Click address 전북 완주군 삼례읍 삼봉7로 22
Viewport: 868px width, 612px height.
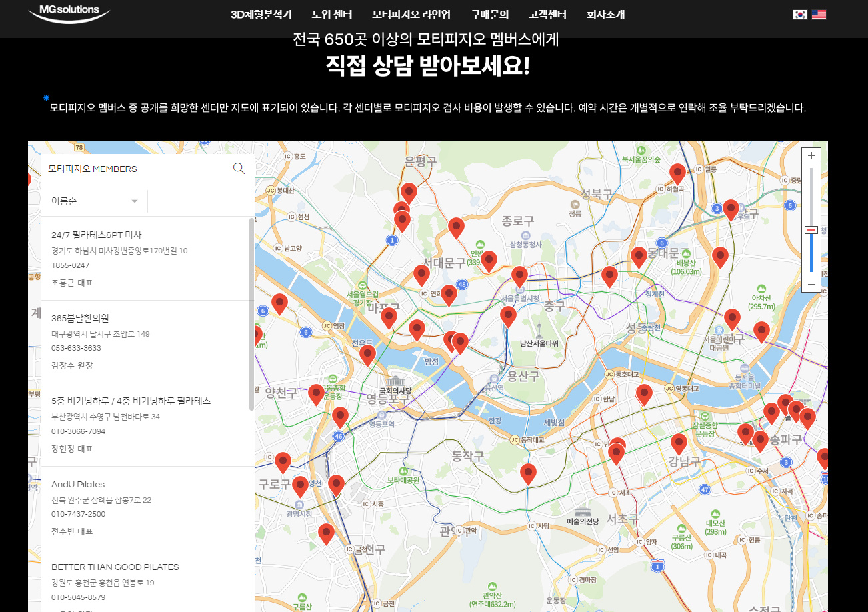click(101, 500)
